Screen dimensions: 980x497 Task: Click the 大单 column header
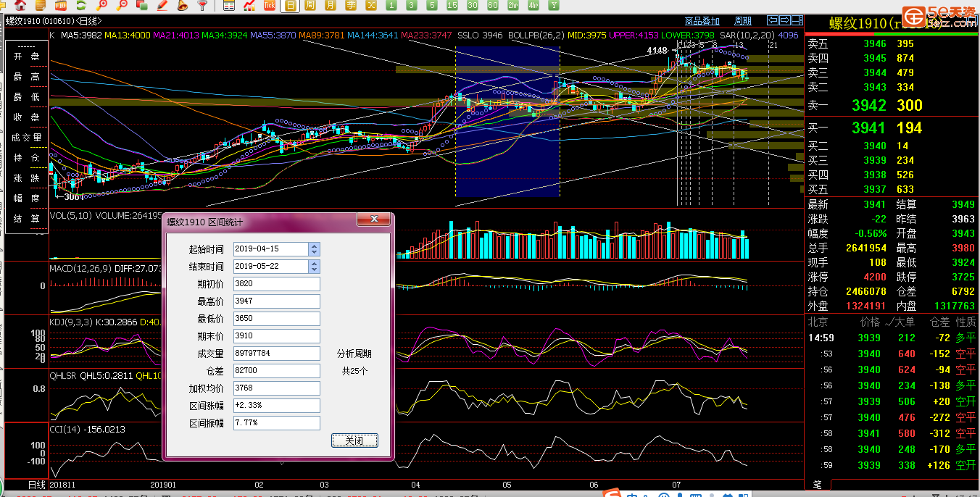pyautogui.click(x=903, y=322)
